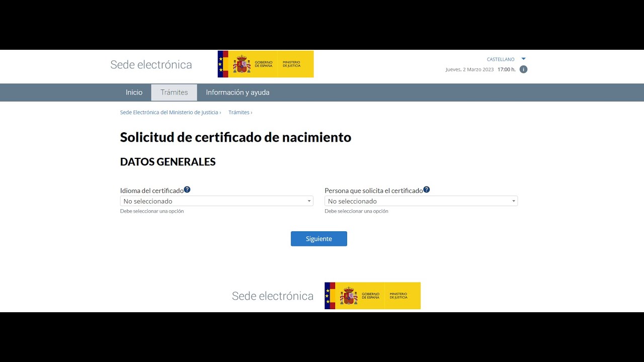The height and width of the screenshot is (362, 644).
Task: Open the Idioma del certificado dropdown
Action: pyautogui.click(x=216, y=201)
